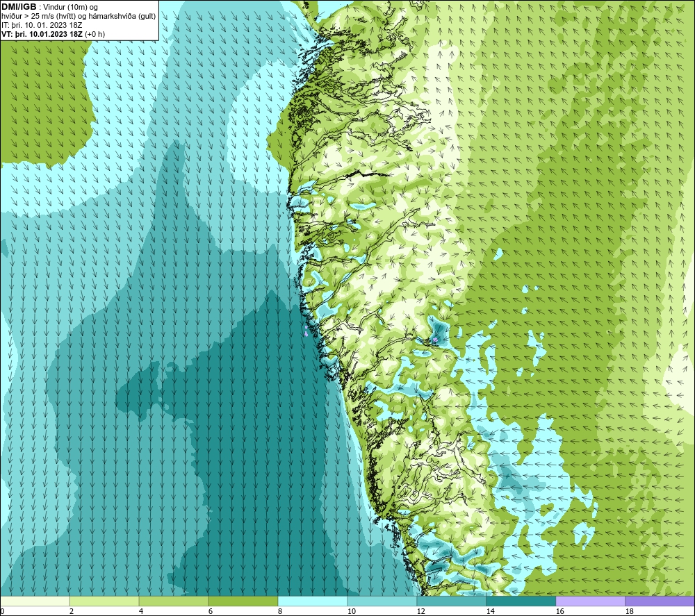Click the legend label 10
Viewport: 695px width, 616px height.
(x=352, y=611)
